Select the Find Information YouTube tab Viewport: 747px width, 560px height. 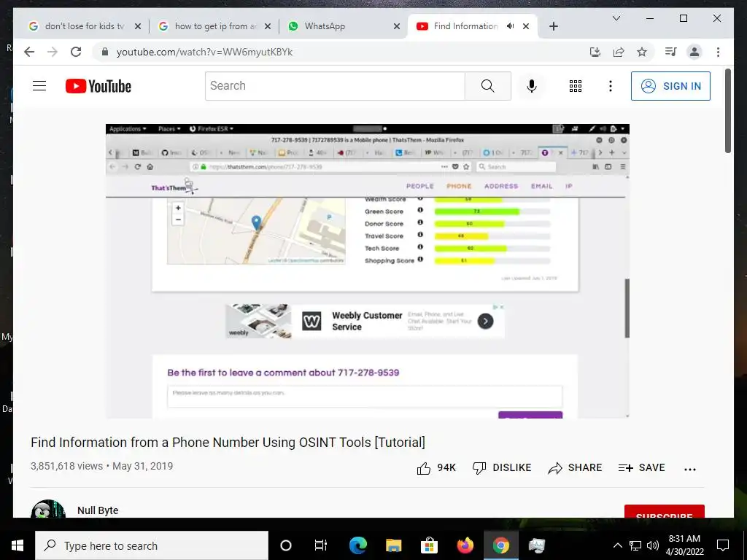tap(465, 26)
